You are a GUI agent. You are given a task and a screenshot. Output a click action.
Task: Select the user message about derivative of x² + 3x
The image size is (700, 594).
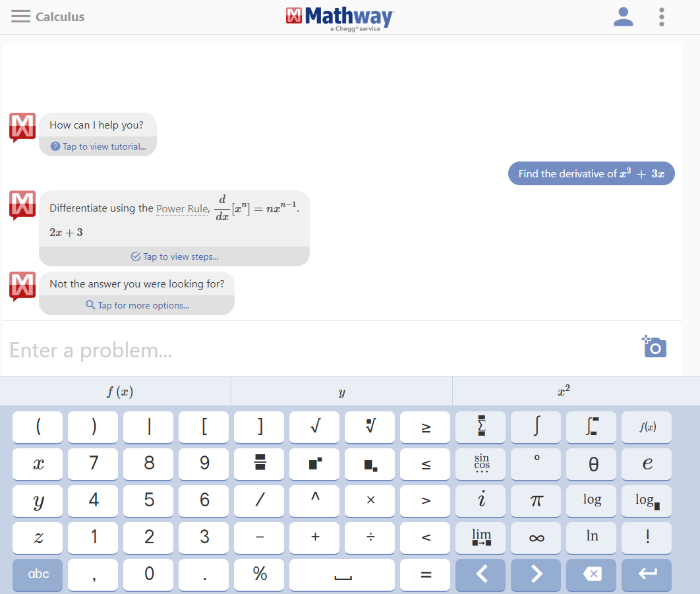pyautogui.click(x=591, y=173)
